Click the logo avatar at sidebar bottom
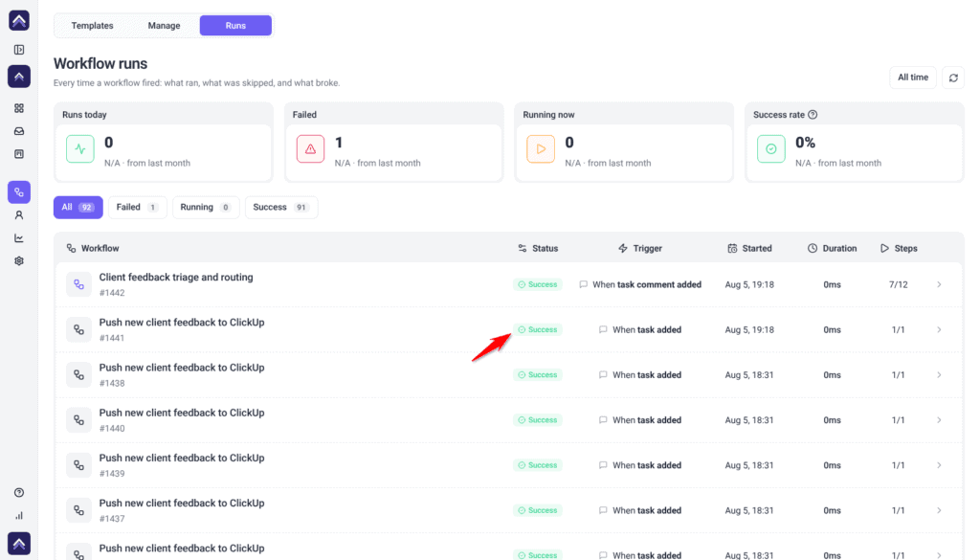The width and height of the screenshot is (980, 560). click(19, 543)
